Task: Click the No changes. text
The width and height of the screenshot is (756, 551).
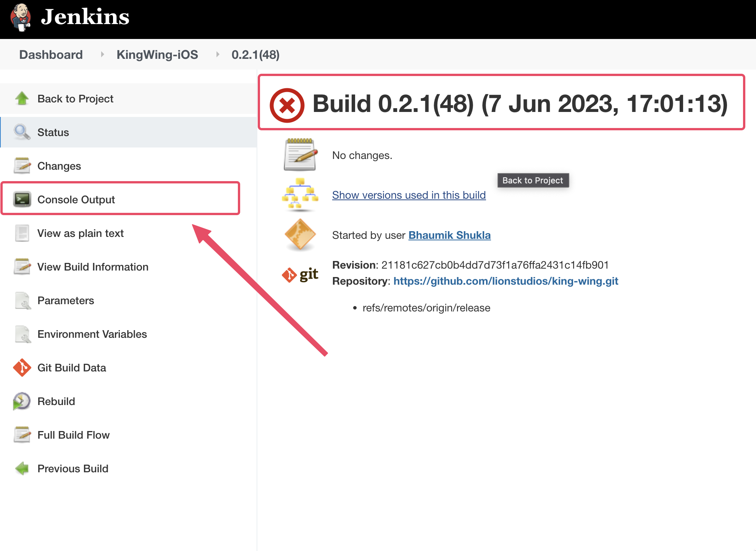Action: (x=362, y=156)
